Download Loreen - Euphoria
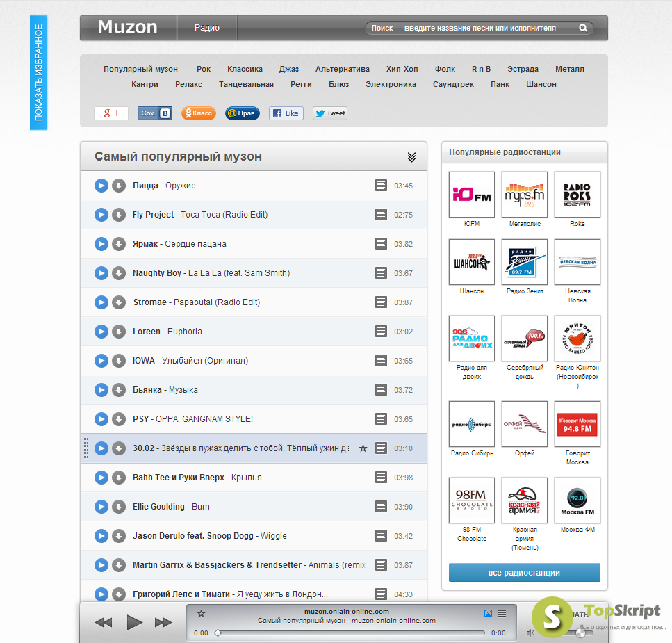The height and width of the screenshot is (643, 672). [119, 332]
